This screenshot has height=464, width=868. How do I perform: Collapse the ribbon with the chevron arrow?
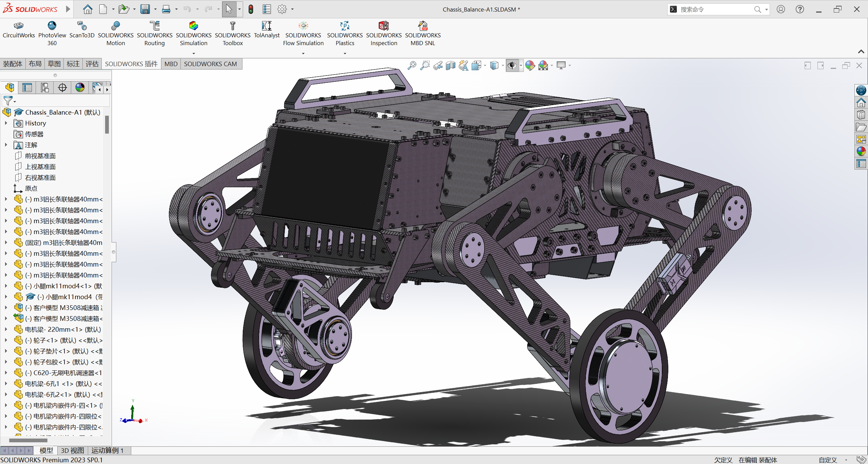tap(861, 52)
